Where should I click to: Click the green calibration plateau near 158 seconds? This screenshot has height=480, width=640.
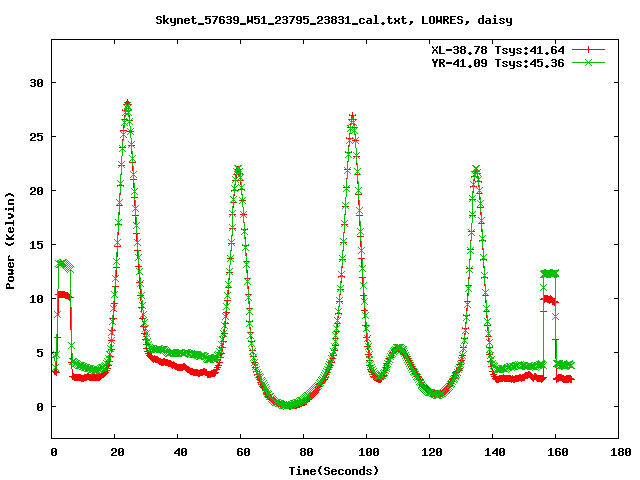549,273
